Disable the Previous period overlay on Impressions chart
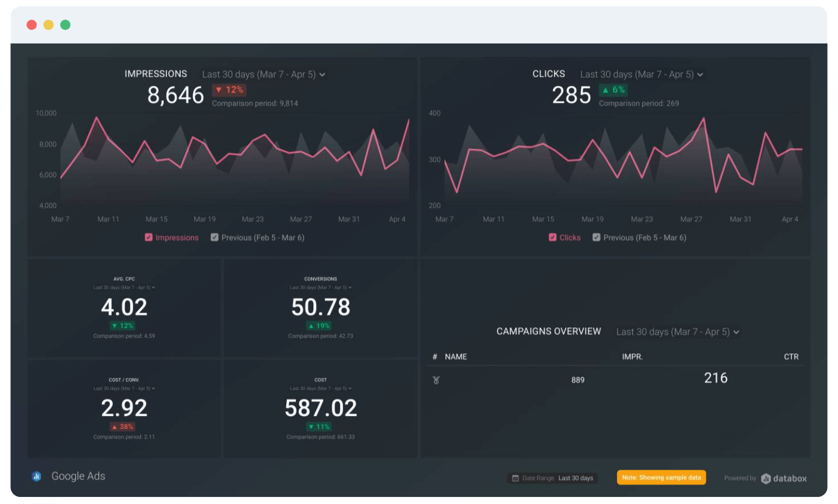This screenshot has height=504, width=838. point(214,237)
